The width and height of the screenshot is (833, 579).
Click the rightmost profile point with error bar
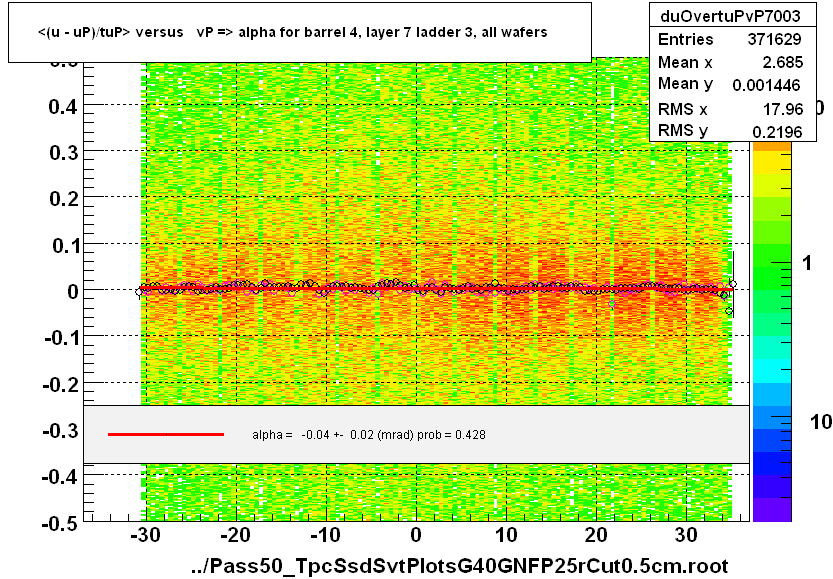[733, 284]
